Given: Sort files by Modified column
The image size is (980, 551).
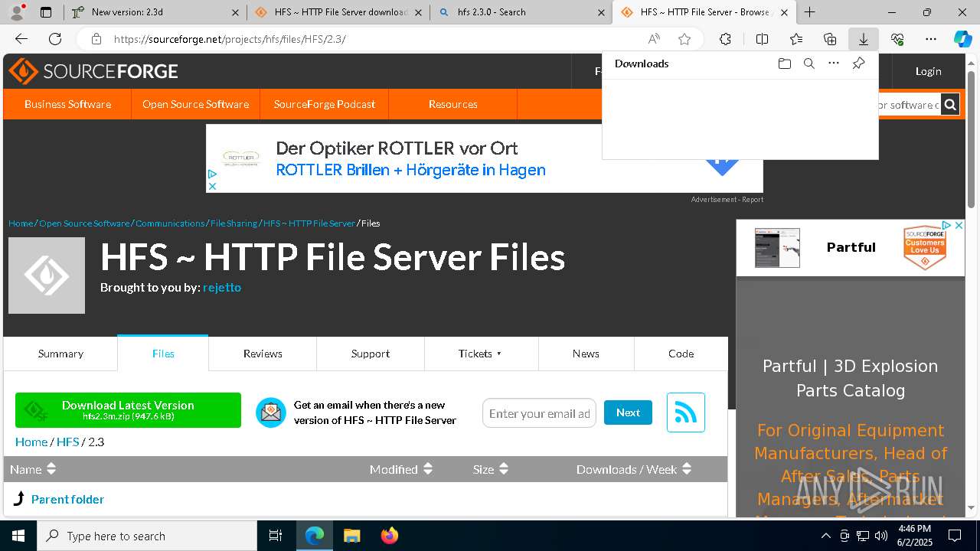Looking at the screenshot, I should 401,469.
